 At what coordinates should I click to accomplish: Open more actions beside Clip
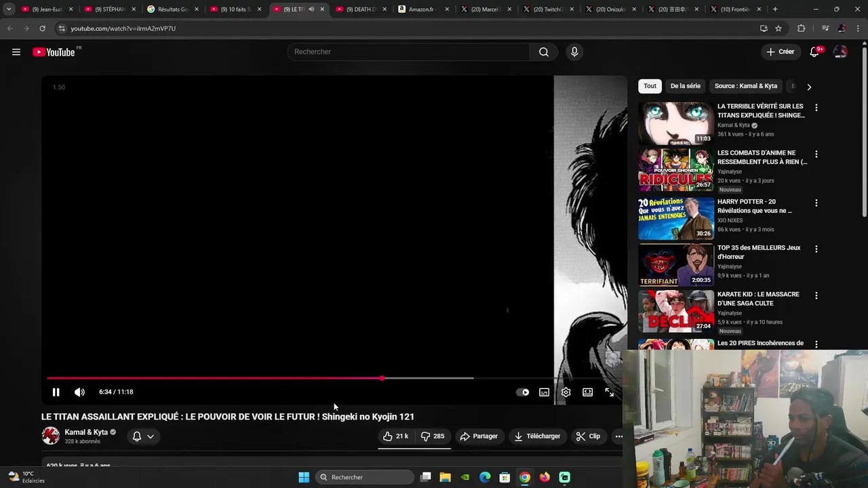click(618, 436)
